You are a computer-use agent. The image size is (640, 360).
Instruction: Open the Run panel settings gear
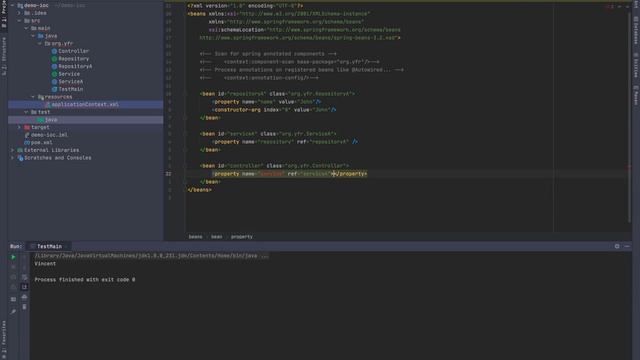pyautogui.click(x=617, y=246)
